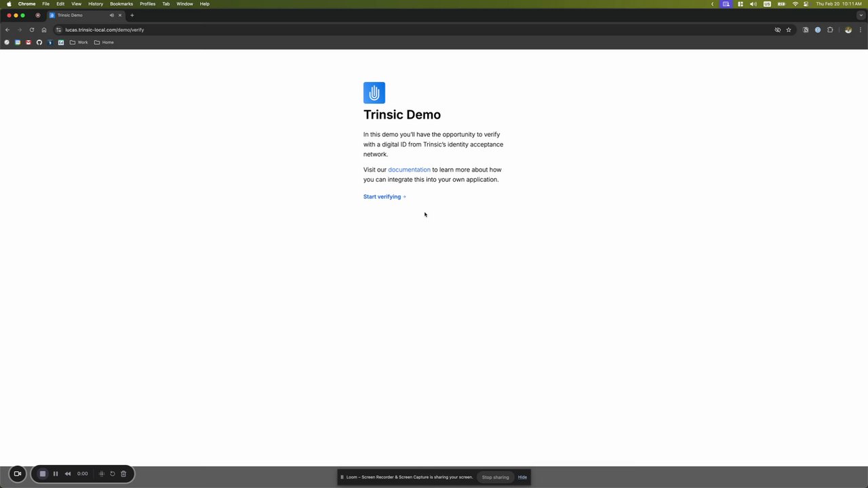
Task: Click the crossed-eye tracking protection icon
Action: [778, 30]
